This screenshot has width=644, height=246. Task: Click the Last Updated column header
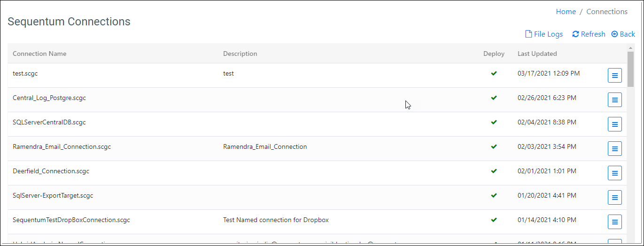click(x=537, y=54)
